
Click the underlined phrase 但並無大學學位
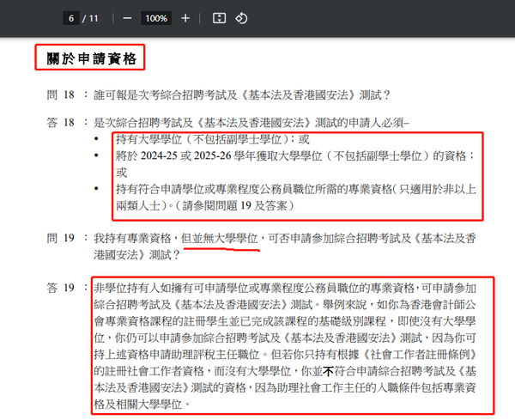point(220,238)
